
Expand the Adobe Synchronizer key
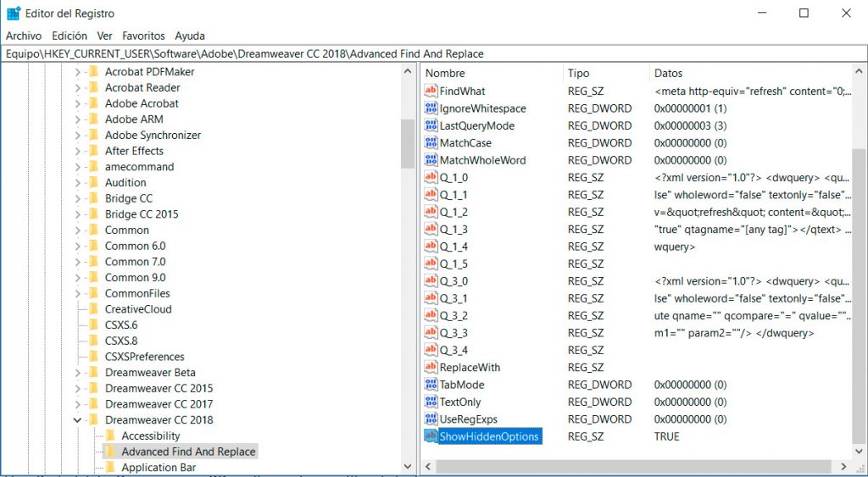pyautogui.click(x=77, y=135)
